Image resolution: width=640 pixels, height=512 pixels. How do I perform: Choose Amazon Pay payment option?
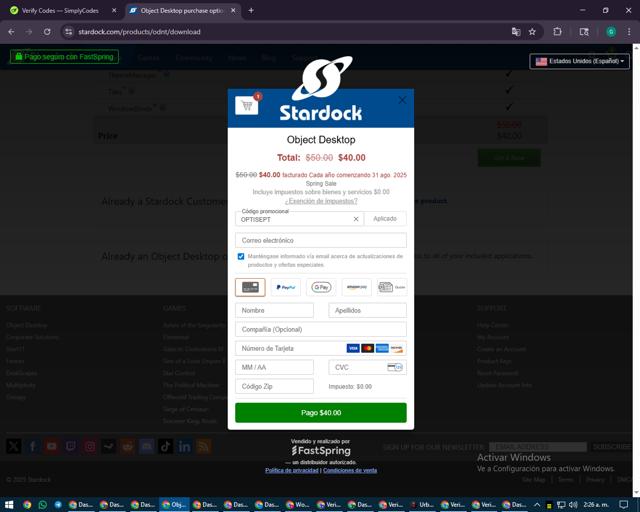tap(357, 287)
